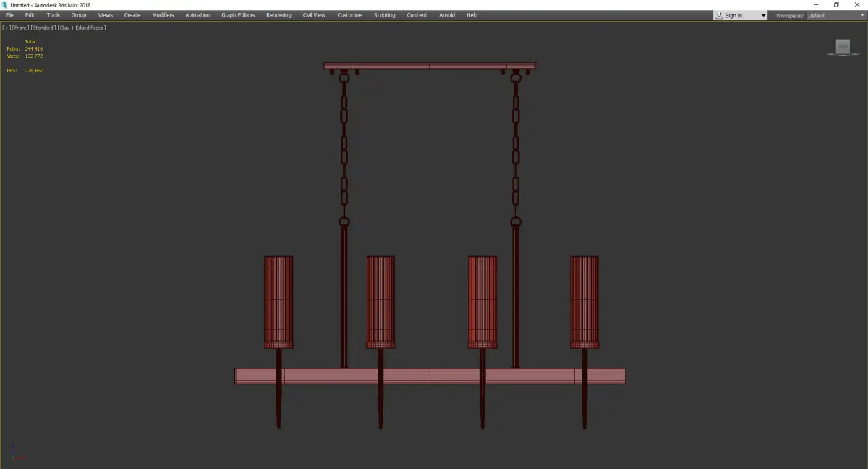
Task: Open the Views menu
Action: tap(106, 15)
